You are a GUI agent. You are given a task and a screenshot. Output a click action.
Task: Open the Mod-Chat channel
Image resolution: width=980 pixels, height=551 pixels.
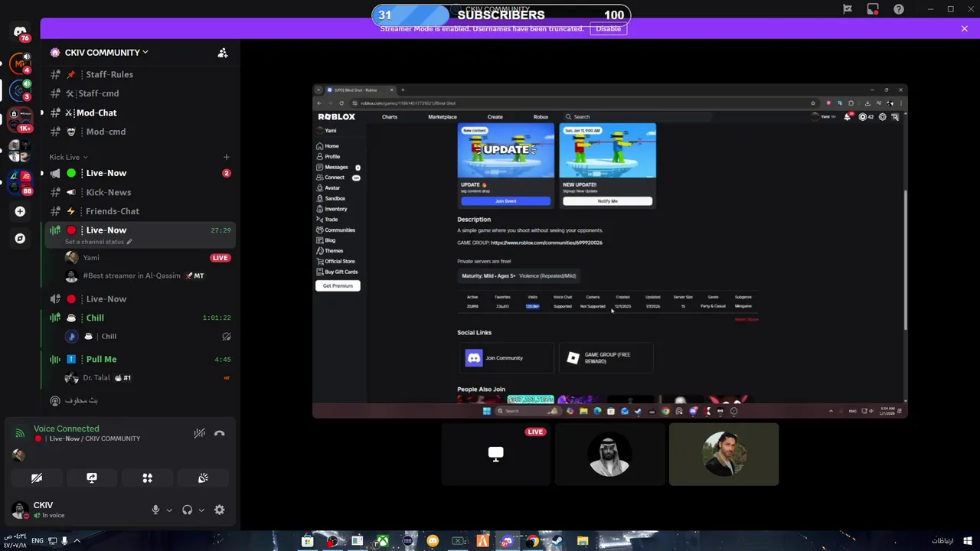coord(139,112)
